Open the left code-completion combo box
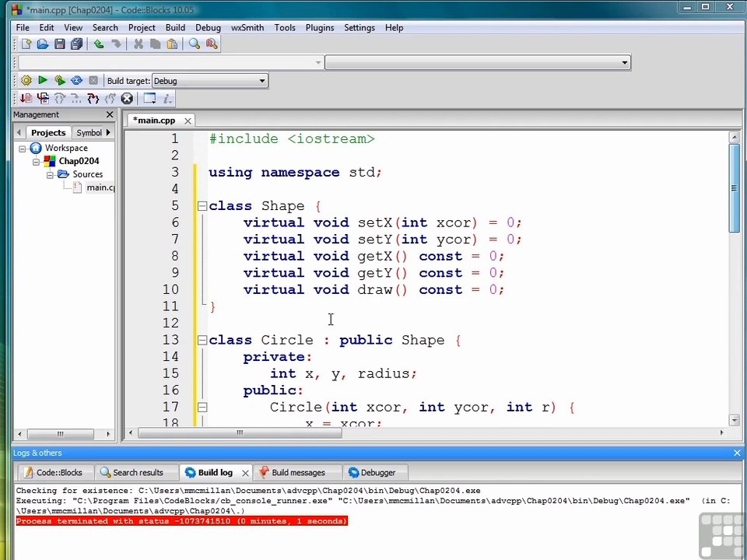Screen dimensions: 747x560 click(x=171, y=62)
